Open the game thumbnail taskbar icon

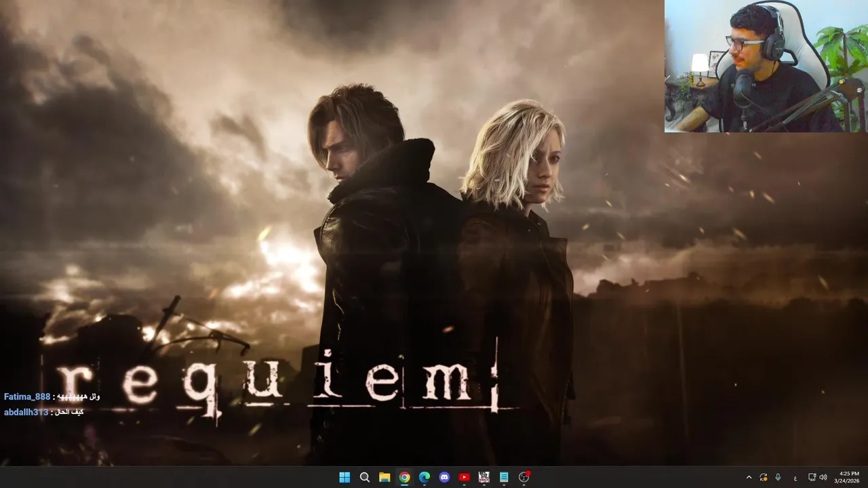click(484, 477)
